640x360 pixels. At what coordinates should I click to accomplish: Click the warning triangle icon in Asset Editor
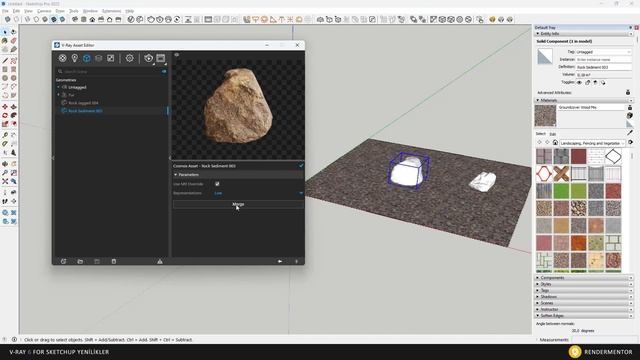160,261
